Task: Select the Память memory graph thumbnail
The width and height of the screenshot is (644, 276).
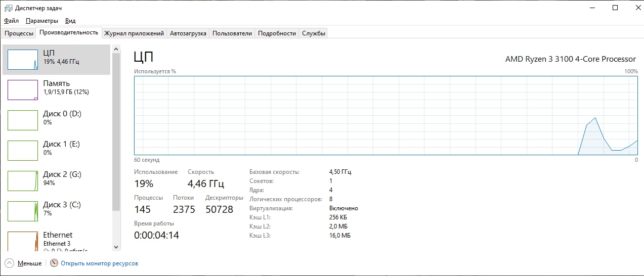Action: click(23, 90)
